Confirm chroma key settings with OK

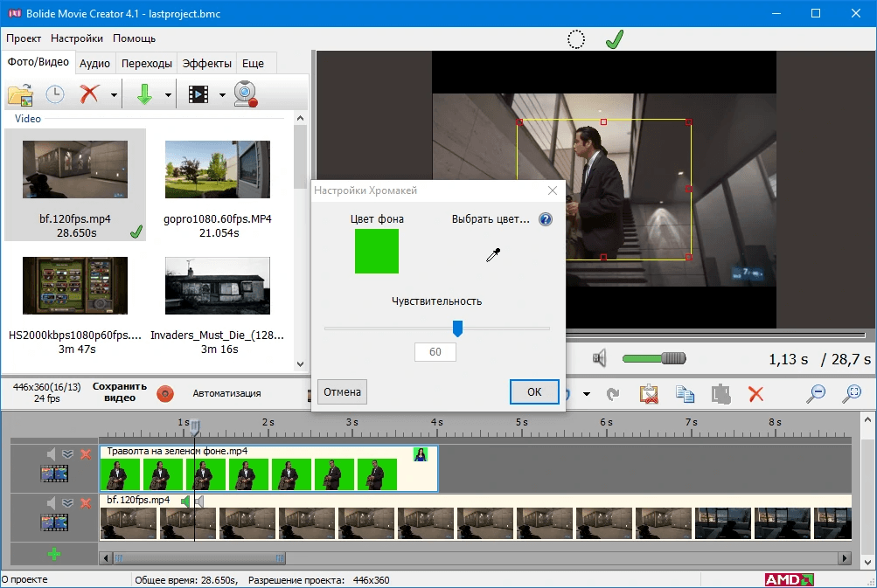coord(534,392)
